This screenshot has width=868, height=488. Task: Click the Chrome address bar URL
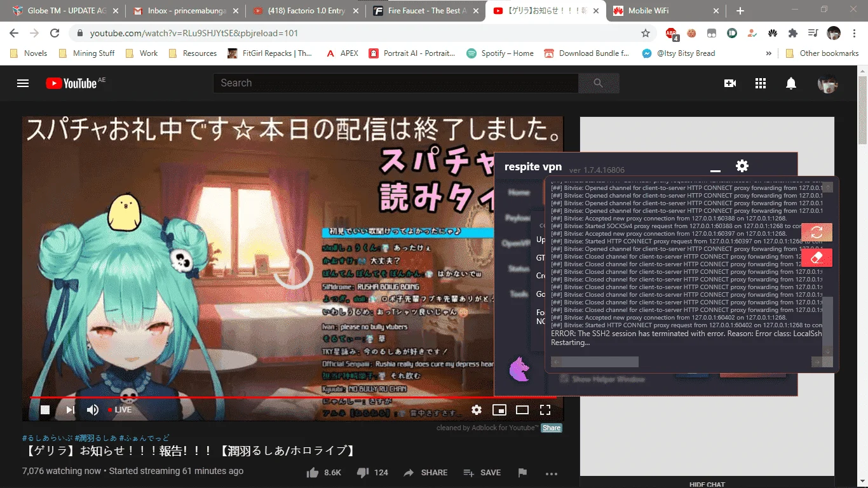194,33
